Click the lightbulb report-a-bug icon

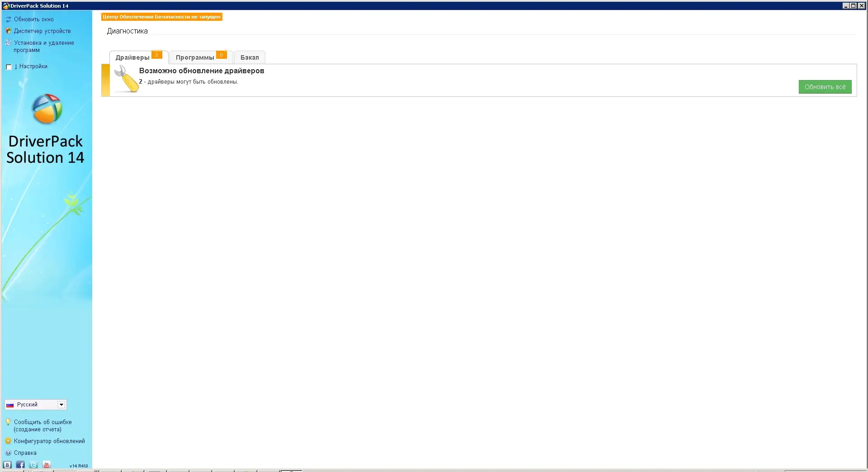8,422
